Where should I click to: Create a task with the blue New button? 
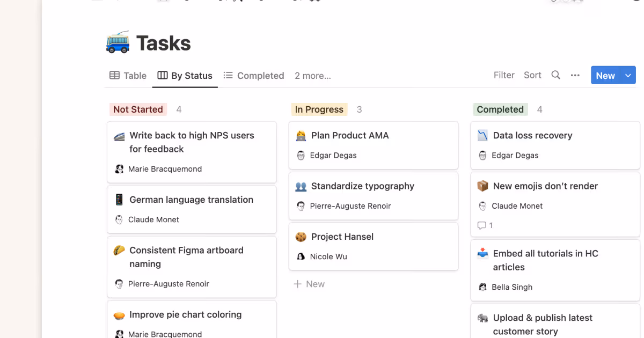[x=605, y=75]
